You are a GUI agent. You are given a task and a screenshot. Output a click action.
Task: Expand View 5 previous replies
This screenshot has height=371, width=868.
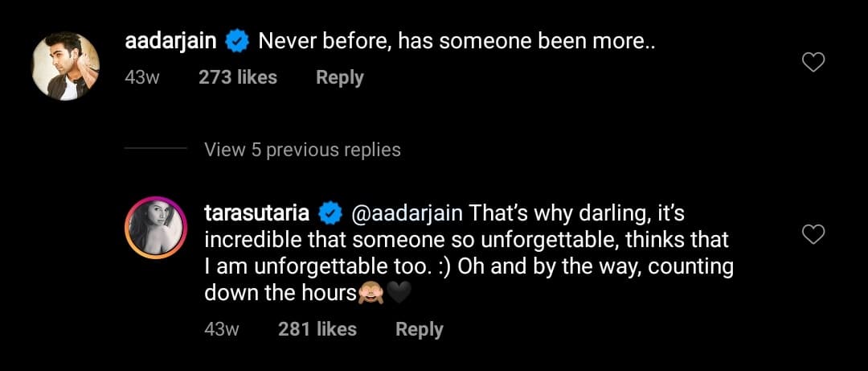tap(302, 150)
